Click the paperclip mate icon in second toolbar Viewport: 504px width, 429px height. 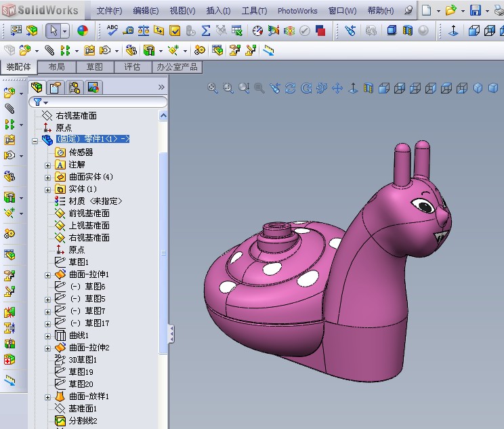pyautogui.click(x=49, y=50)
